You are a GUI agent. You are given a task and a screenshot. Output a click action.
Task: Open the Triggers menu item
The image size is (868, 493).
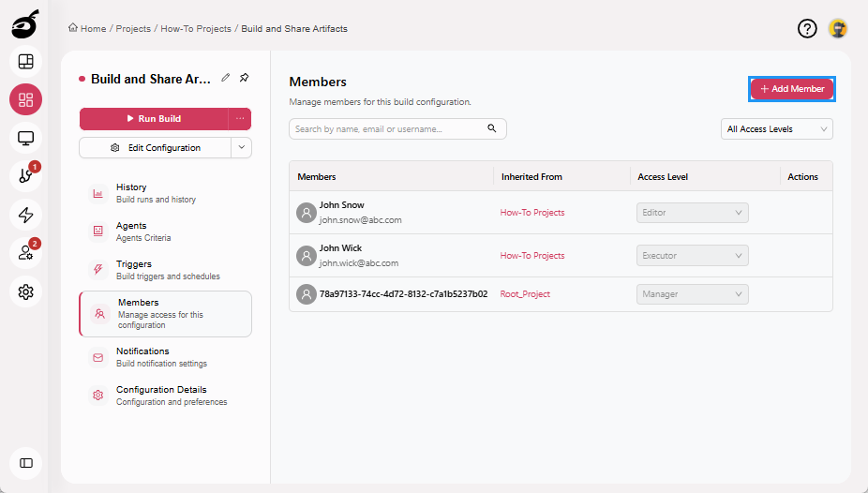tap(165, 270)
